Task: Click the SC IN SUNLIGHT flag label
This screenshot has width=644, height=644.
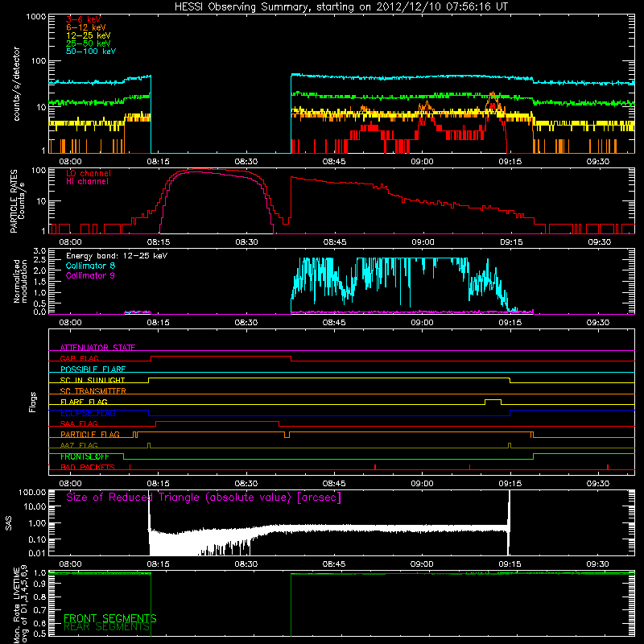Action: point(93,380)
